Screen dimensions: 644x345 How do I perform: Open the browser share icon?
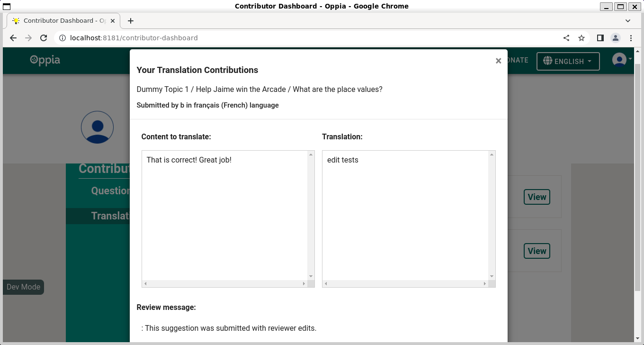[566, 37]
